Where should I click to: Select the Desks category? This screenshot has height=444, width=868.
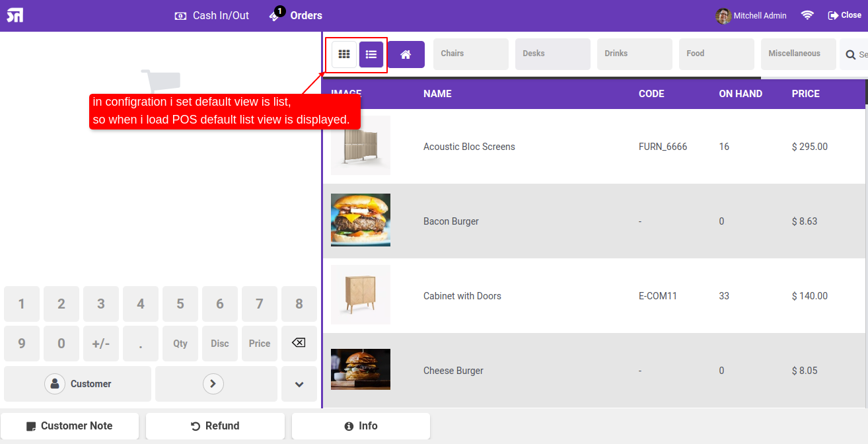pyautogui.click(x=553, y=54)
